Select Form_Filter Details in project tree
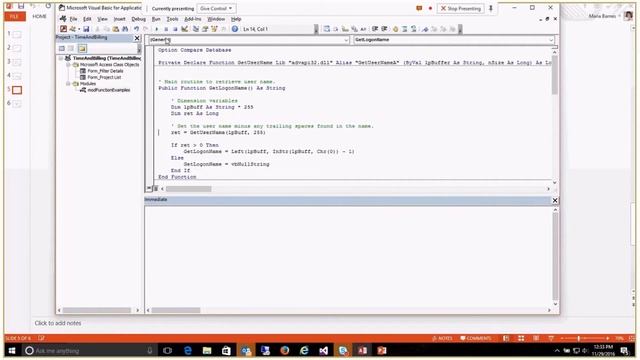The width and height of the screenshot is (640, 360). [105, 71]
